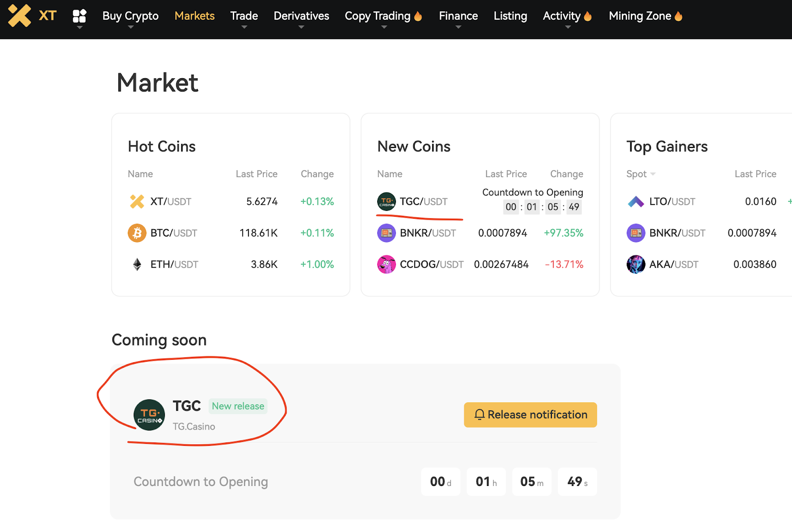This screenshot has height=532, width=792.
Task: Click the +1.00% change for ETH
Action: pyautogui.click(x=317, y=264)
